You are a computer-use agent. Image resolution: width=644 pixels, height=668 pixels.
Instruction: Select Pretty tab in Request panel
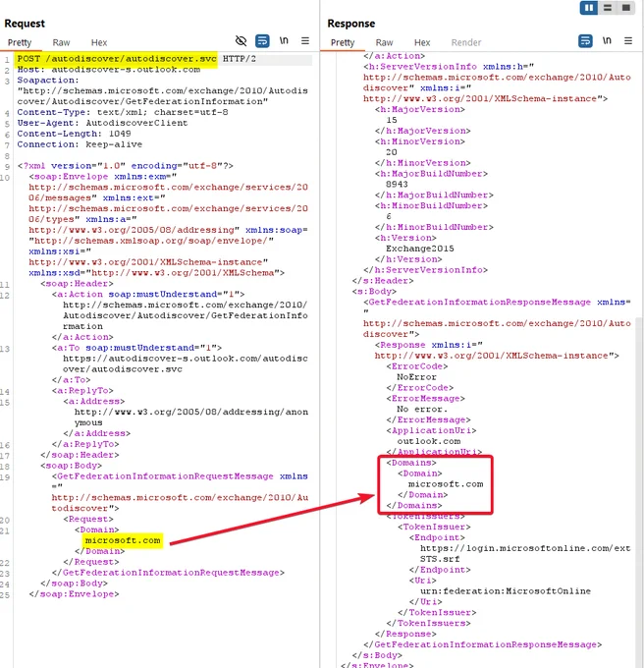coord(20,42)
